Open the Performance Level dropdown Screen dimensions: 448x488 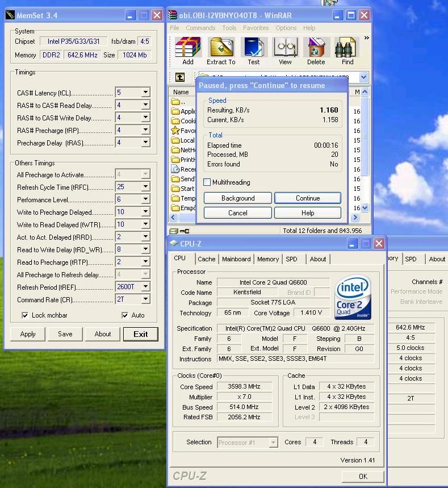point(145,199)
